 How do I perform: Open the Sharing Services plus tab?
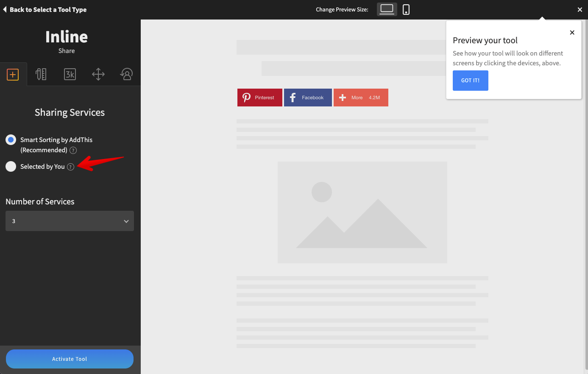(13, 75)
